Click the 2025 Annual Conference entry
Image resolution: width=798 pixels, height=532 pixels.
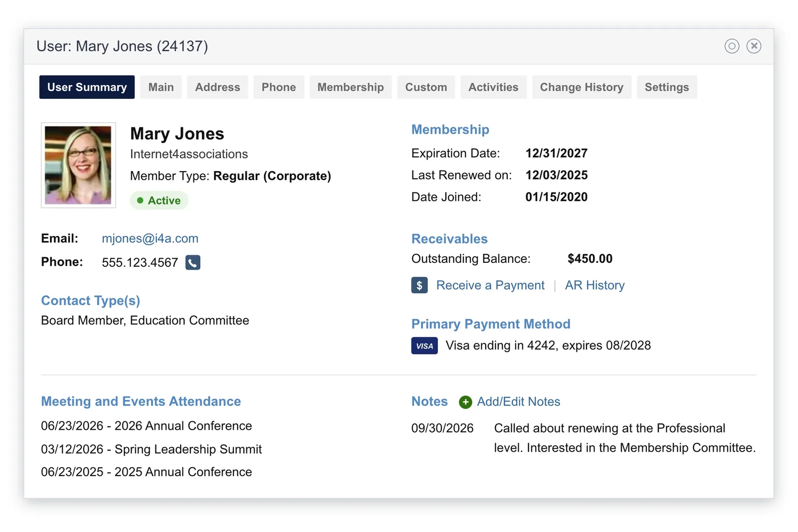[147, 472]
